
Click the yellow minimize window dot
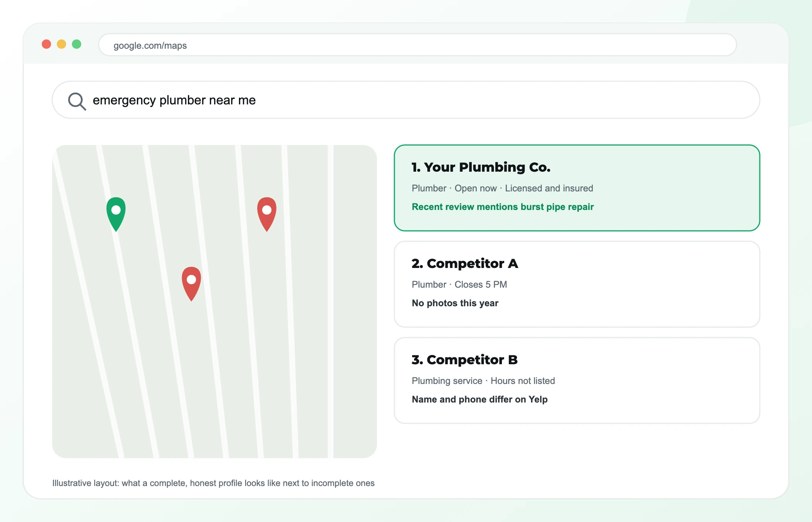point(61,44)
